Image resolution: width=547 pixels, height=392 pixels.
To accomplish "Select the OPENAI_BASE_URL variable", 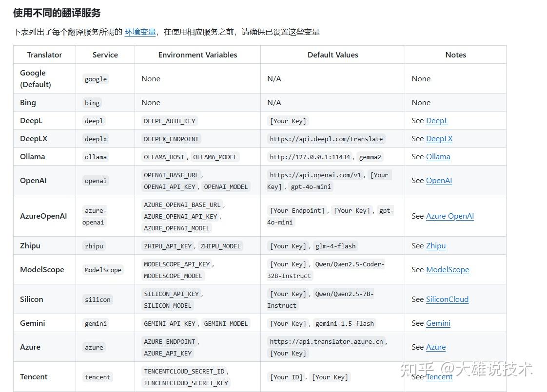I will (171, 175).
